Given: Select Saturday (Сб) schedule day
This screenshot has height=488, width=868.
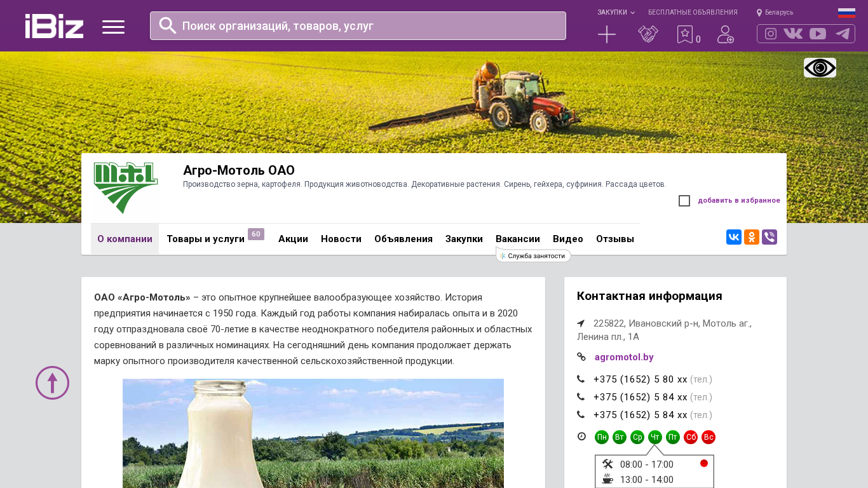Looking at the screenshot, I should [691, 437].
